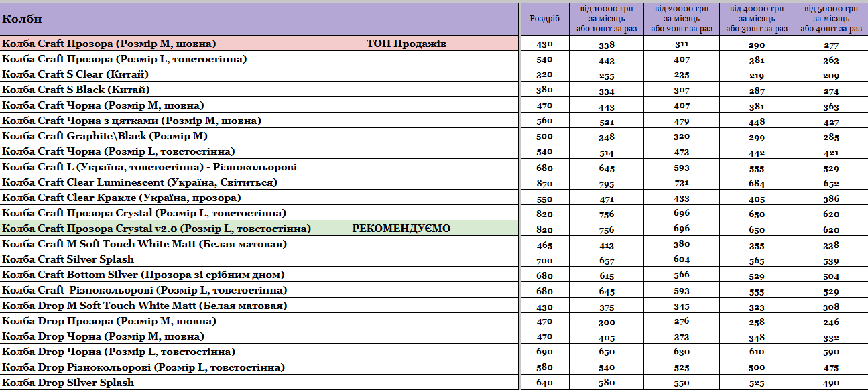868x390 pixels.
Task: Select "Колба Drop Прозора (Розмір M, шовна)"
Action: click(x=109, y=321)
